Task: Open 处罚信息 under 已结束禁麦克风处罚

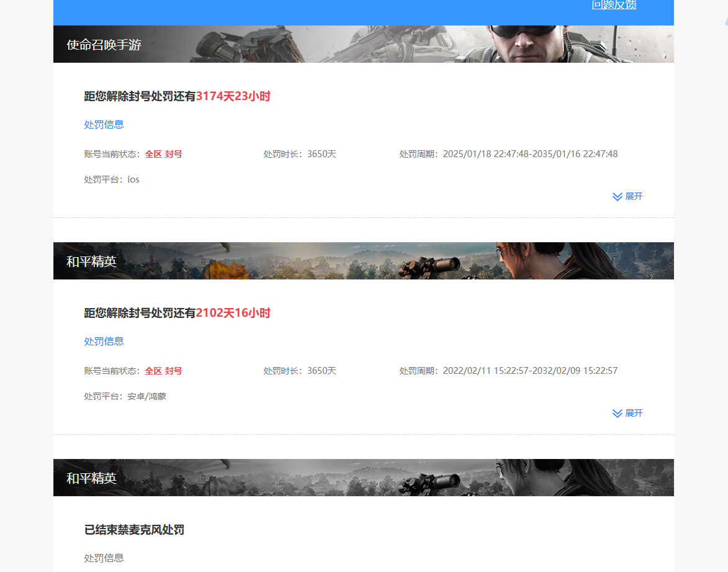Action: [104, 558]
